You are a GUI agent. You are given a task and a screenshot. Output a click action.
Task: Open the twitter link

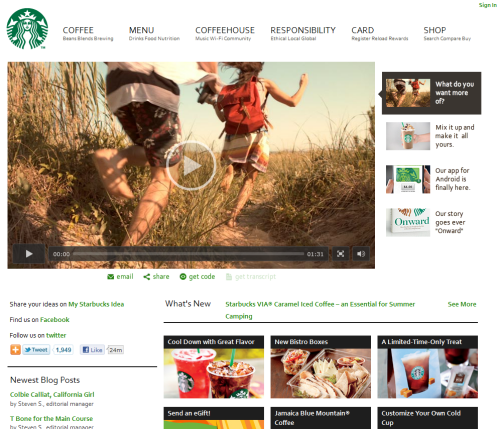pyautogui.click(x=56, y=335)
